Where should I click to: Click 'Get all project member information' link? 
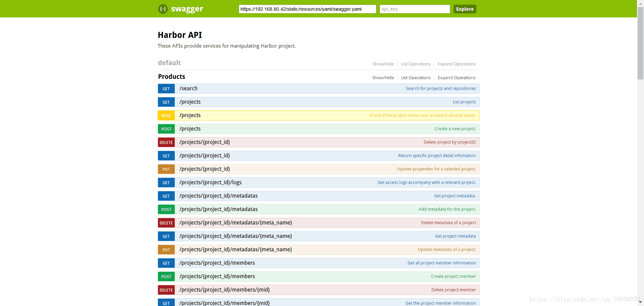click(441, 263)
